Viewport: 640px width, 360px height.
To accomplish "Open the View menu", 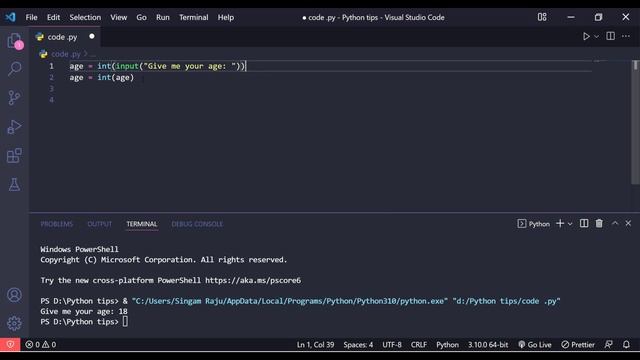I will click(118, 17).
